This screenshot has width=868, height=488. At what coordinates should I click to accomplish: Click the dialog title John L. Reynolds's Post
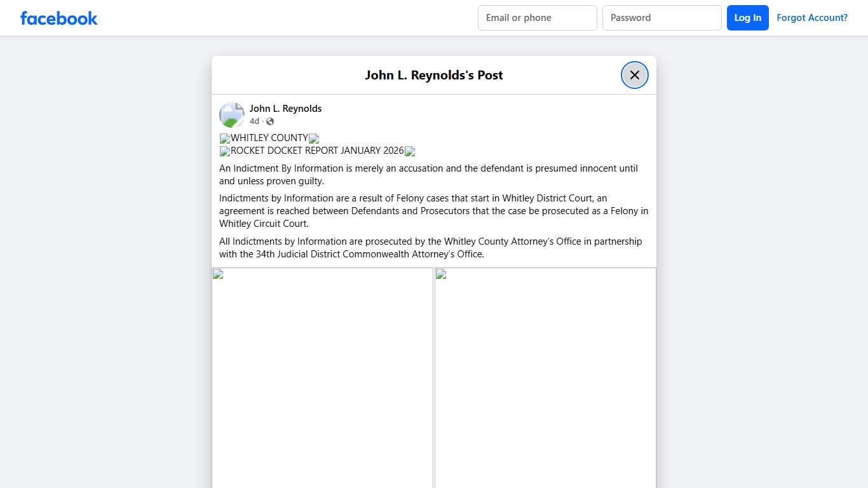[x=434, y=75]
